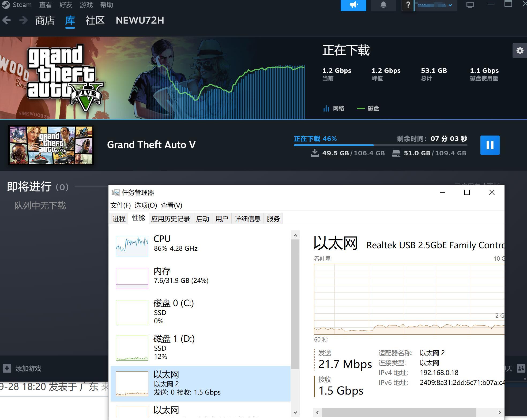Image resolution: width=527 pixels, height=420 pixels.
Task: Click the CPU usage mini graph thumbnail
Action: click(132, 246)
